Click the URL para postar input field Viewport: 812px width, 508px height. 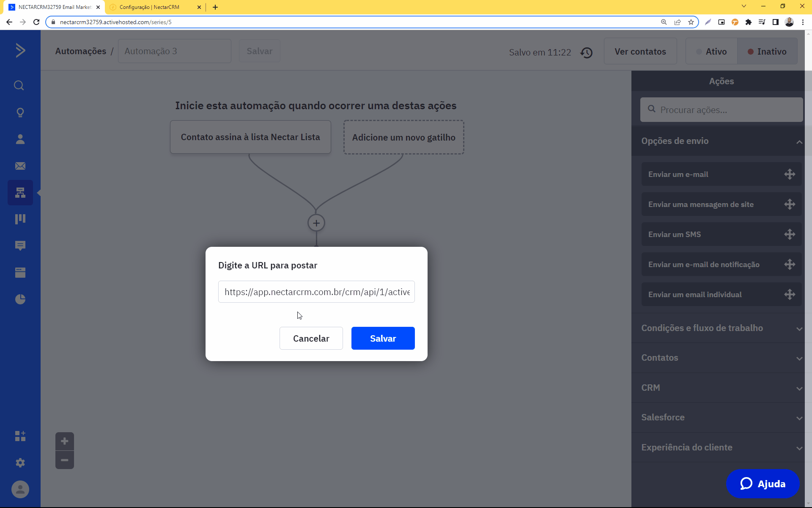(x=316, y=292)
